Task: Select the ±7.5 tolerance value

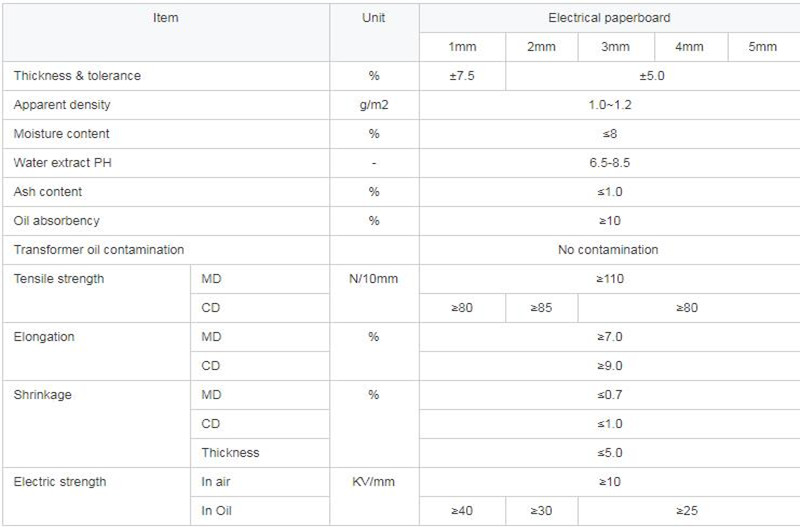Action: click(462, 76)
